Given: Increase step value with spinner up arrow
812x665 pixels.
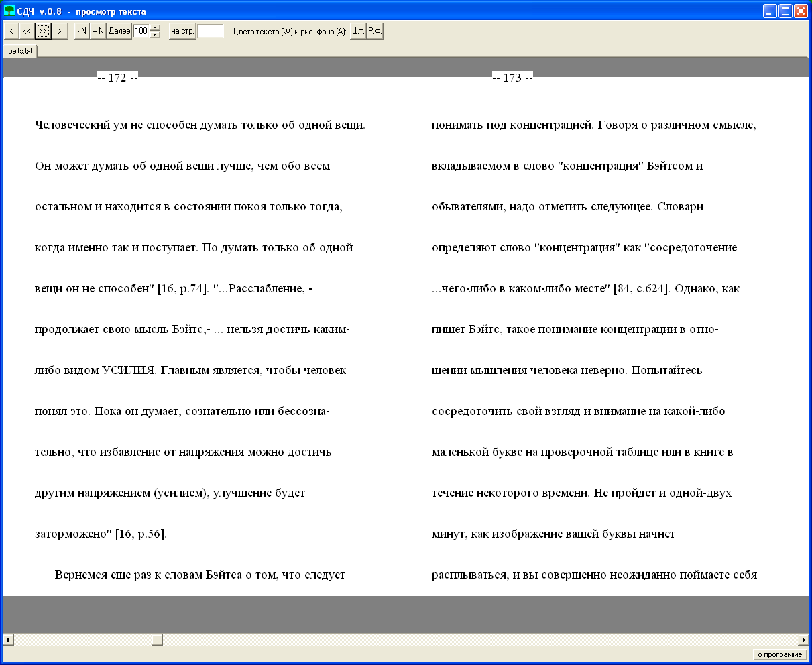Looking at the screenshot, I should point(156,27).
